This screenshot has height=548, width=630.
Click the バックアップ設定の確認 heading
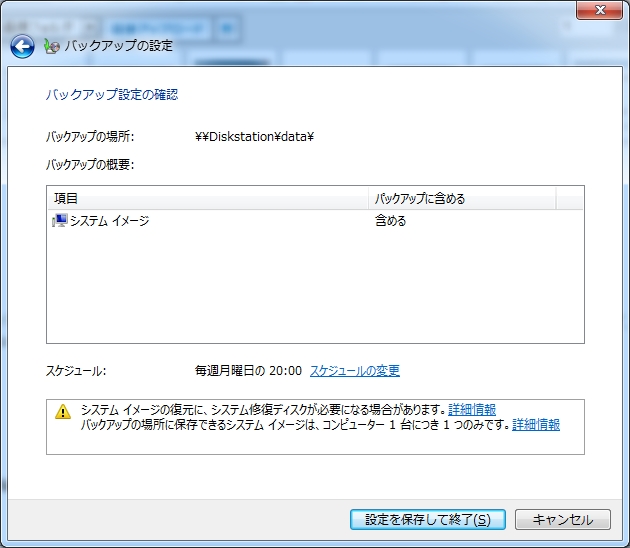(112, 95)
